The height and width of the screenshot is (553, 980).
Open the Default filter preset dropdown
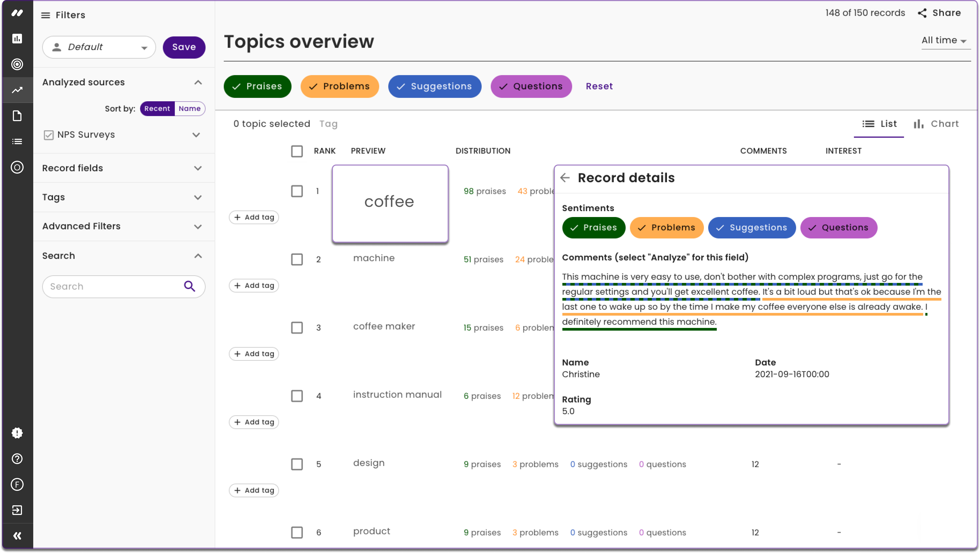[99, 47]
